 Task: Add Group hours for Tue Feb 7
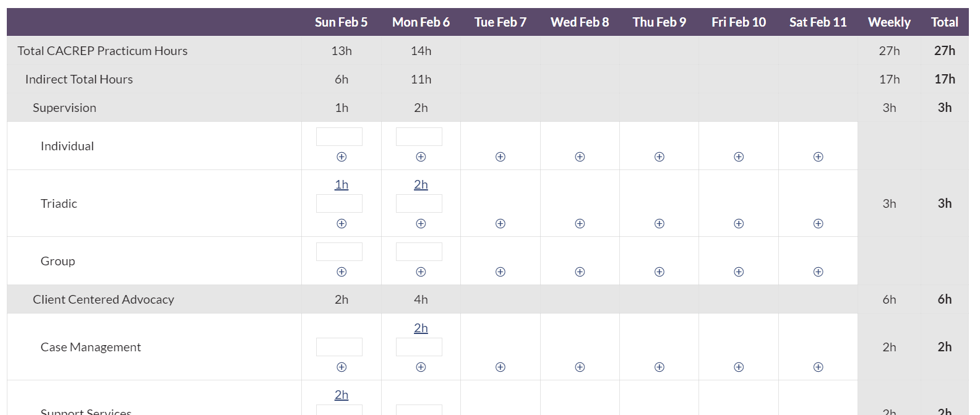500,272
